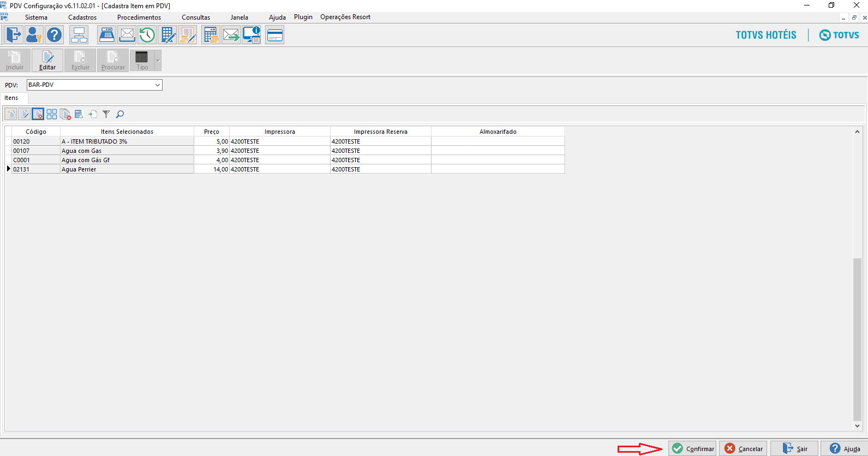Click the blue question mark help icon
Viewport: 868px width, 456px height.
tap(54, 35)
